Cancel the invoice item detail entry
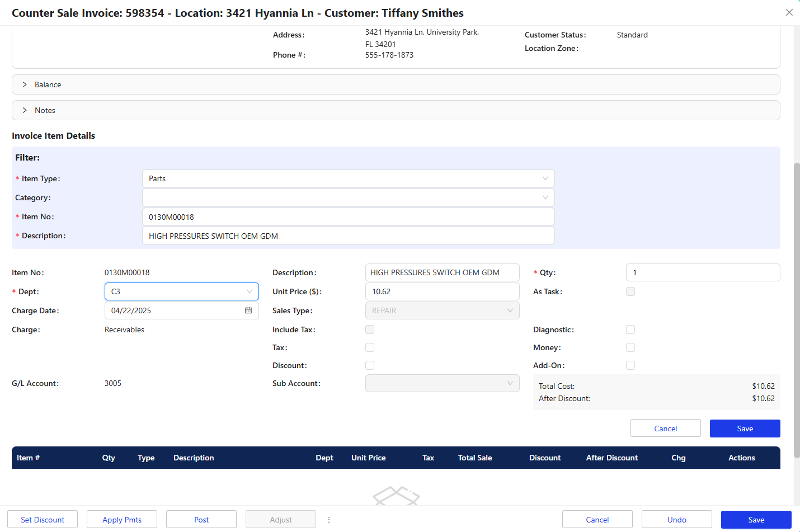This screenshot has height=532, width=800. point(666,429)
